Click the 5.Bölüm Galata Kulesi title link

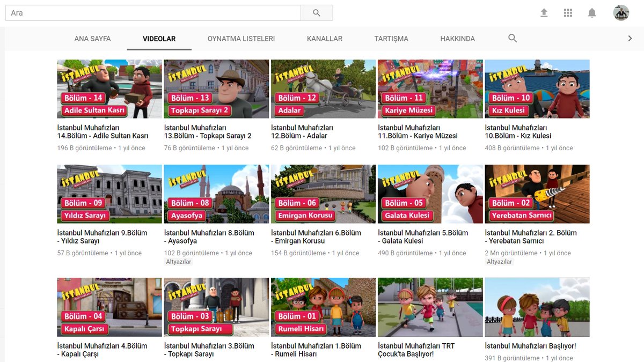tap(423, 237)
